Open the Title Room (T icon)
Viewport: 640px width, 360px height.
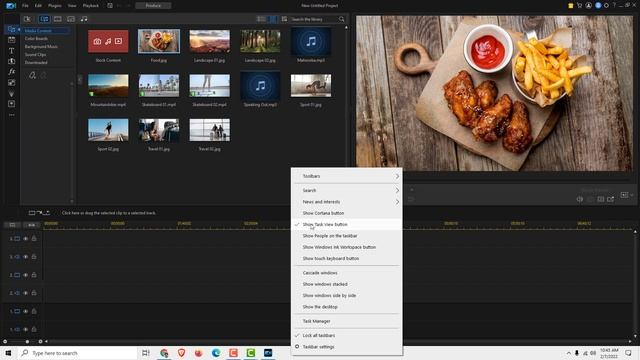11,51
